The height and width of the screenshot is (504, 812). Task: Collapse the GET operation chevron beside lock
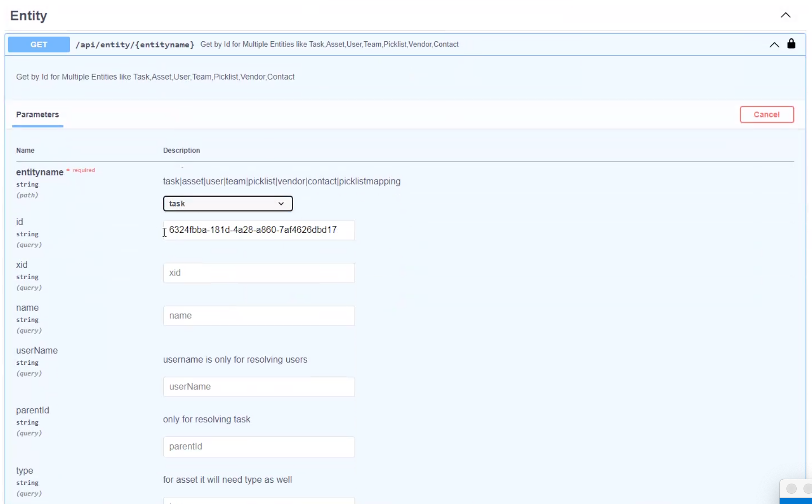point(774,45)
